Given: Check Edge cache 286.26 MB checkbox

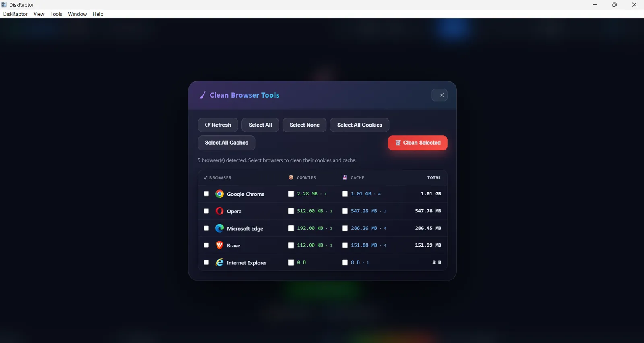Looking at the screenshot, I should pyautogui.click(x=345, y=228).
